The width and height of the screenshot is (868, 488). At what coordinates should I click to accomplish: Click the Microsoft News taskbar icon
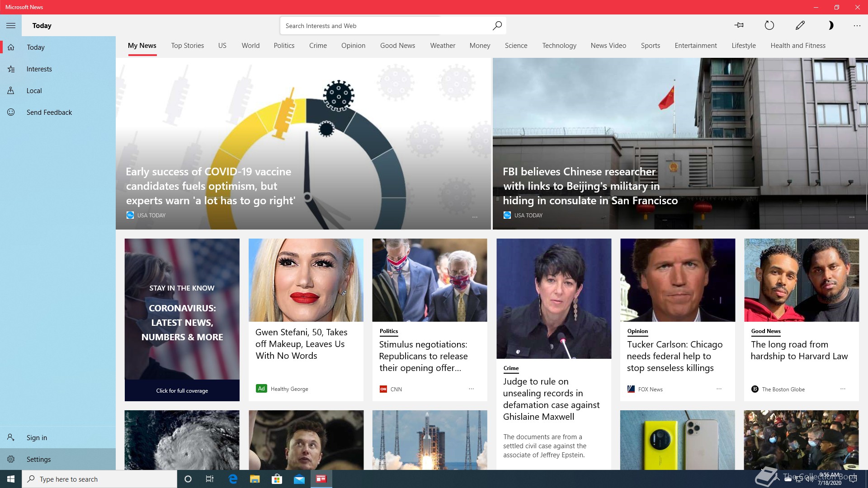(321, 479)
